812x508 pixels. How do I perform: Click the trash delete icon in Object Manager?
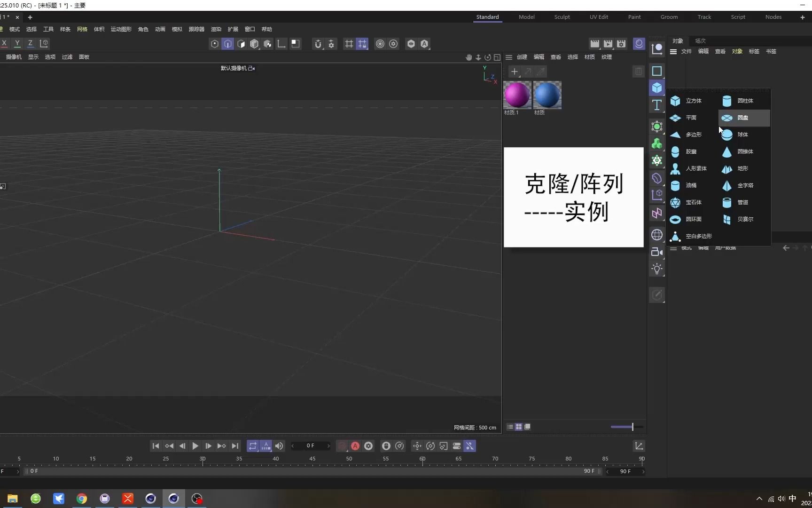coord(638,71)
